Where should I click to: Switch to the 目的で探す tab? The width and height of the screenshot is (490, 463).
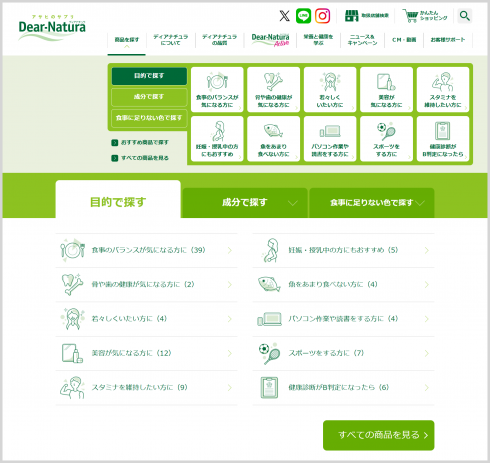tap(118, 202)
